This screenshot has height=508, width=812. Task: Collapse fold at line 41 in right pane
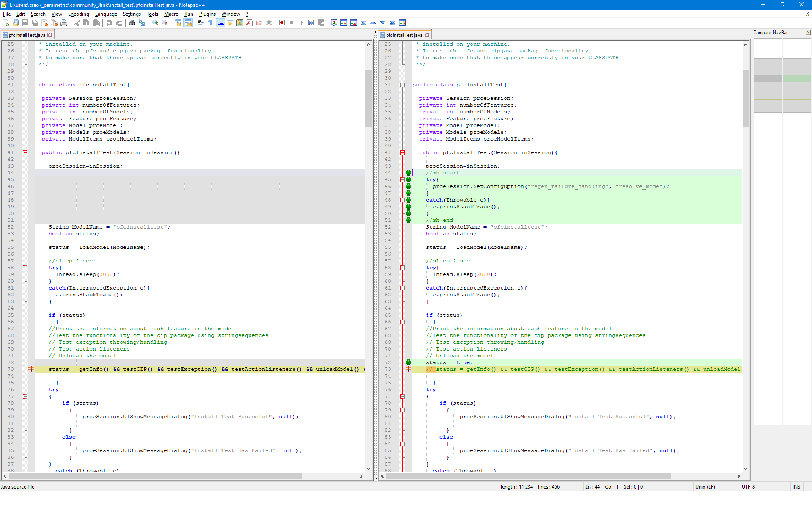pos(402,152)
